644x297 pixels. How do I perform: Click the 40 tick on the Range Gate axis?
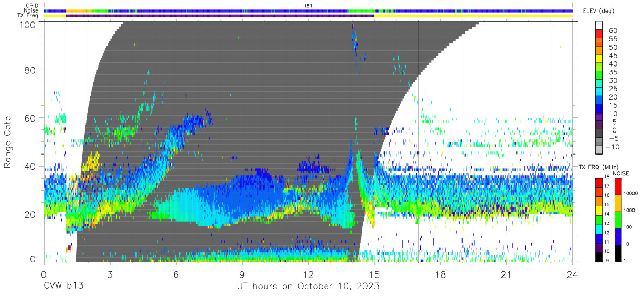pyautogui.click(x=30, y=166)
